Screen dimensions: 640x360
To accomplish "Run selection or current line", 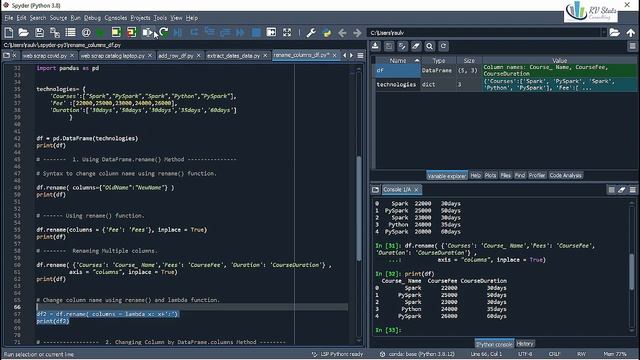I will pos(147,33).
